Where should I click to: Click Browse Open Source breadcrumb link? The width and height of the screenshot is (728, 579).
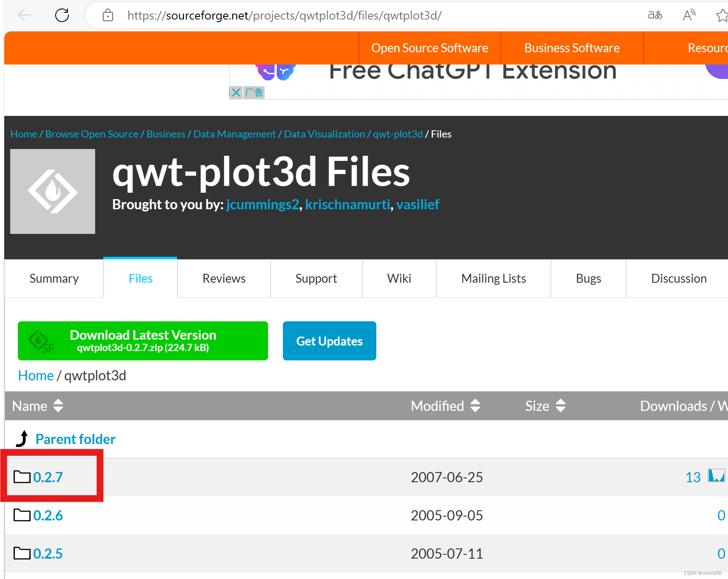click(92, 134)
